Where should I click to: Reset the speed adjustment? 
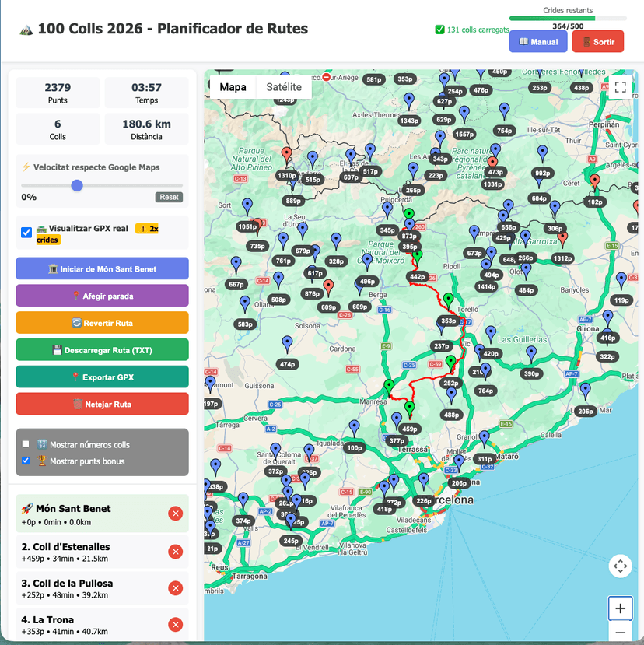point(168,197)
